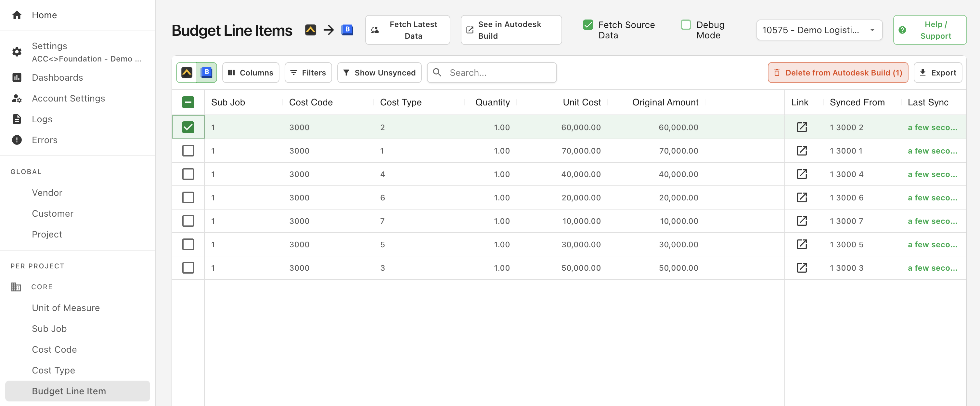
Task: Sort by the Sub Job column header
Action: [x=228, y=102]
